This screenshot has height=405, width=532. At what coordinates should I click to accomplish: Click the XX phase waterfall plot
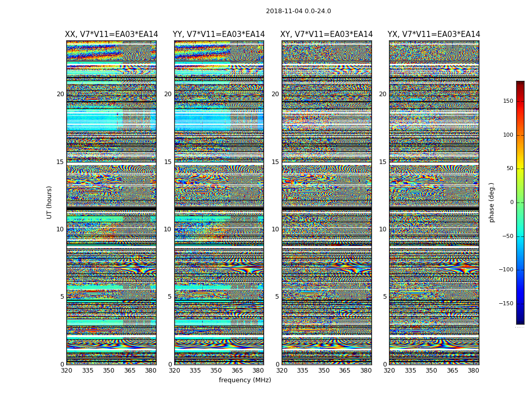point(111,202)
